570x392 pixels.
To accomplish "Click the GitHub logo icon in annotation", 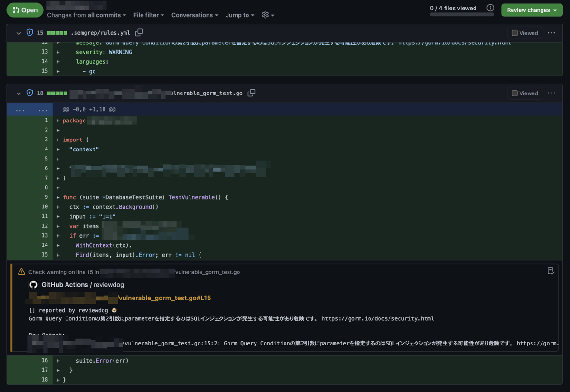I will 33,285.
